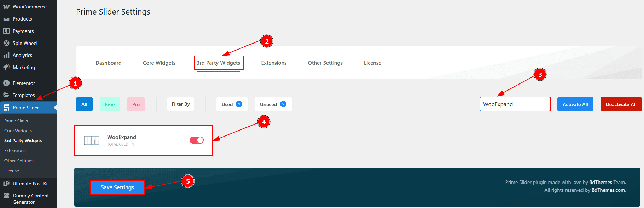Click the Save Settings button
644x208 pixels.
[x=117, y=187]
